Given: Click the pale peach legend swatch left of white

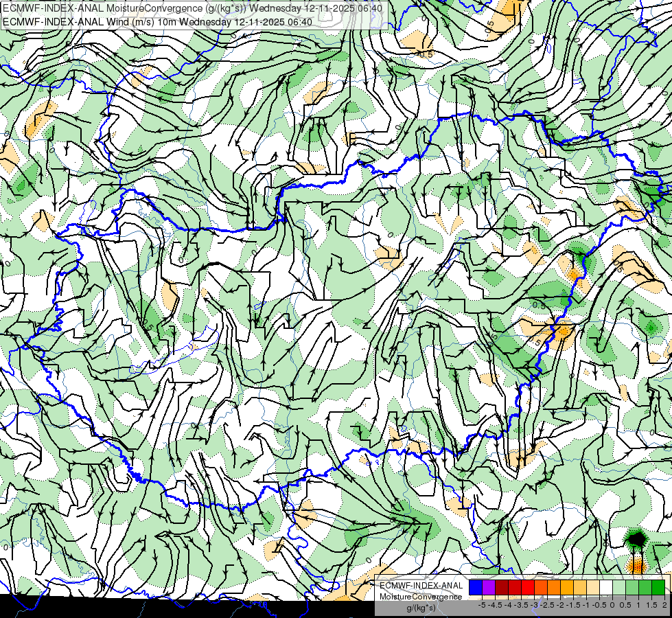Looking at the screenshot, I should click(593, 587).
